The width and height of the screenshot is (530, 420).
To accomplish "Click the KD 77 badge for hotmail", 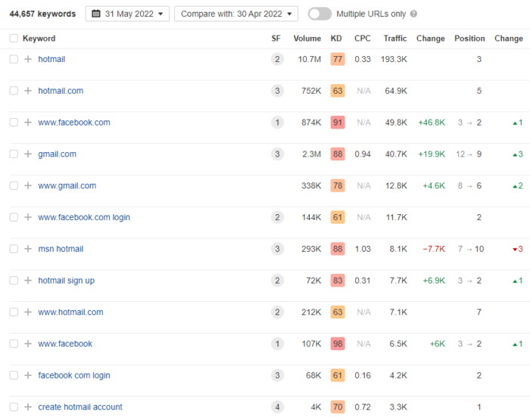I will pos(338,59).
